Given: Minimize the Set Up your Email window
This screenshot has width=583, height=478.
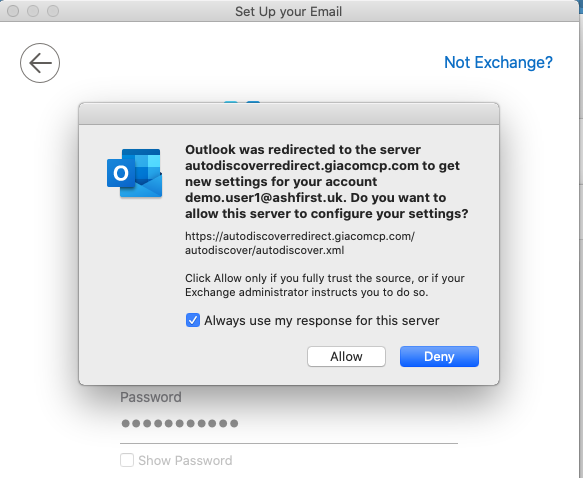Looking at the screenshot, I should tap(33, 11).
